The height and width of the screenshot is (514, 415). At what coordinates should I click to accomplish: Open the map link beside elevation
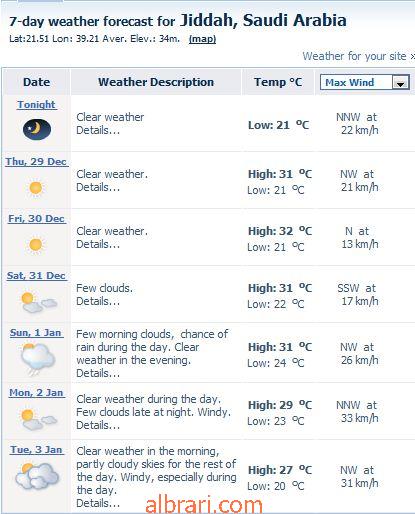point(202,39)
